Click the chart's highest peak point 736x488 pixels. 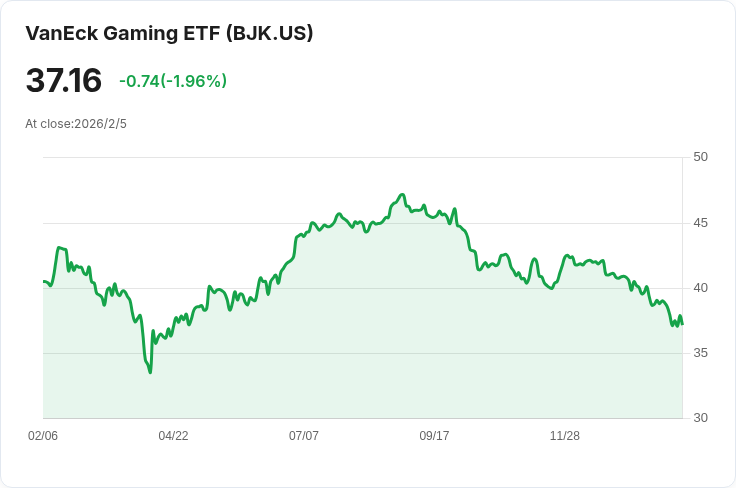click(x=402, y=194)
